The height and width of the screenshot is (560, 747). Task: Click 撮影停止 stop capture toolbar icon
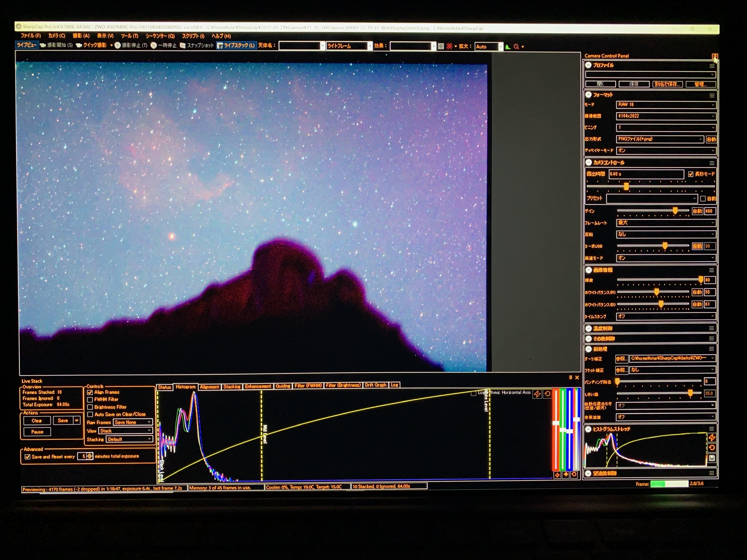(117, 46)
